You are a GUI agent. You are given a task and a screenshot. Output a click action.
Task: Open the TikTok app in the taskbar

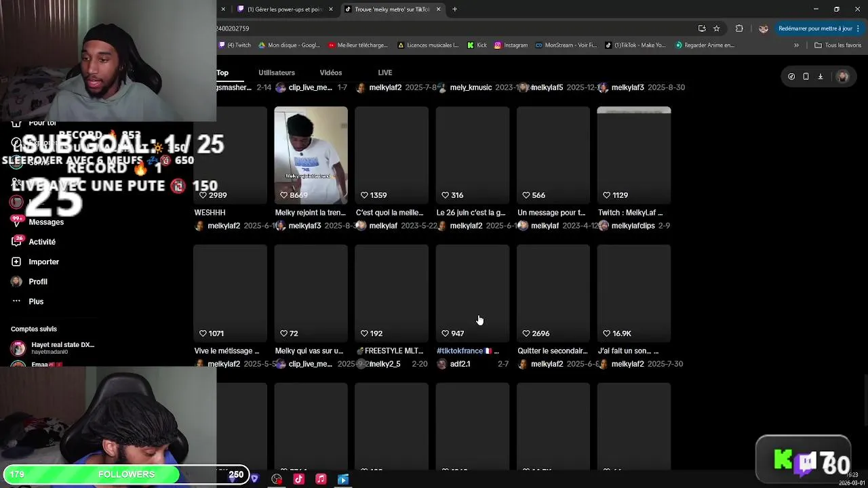coord(298,479)
